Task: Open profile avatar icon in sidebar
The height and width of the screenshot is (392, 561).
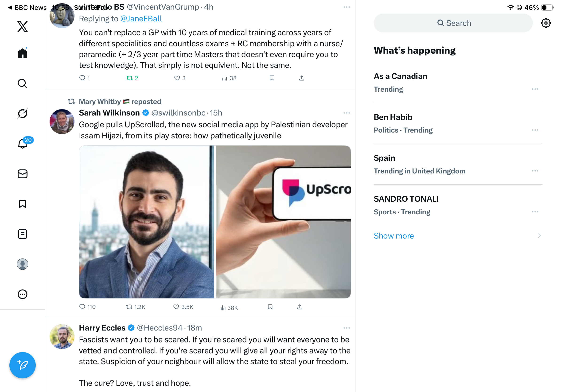Action: [23, 264]
